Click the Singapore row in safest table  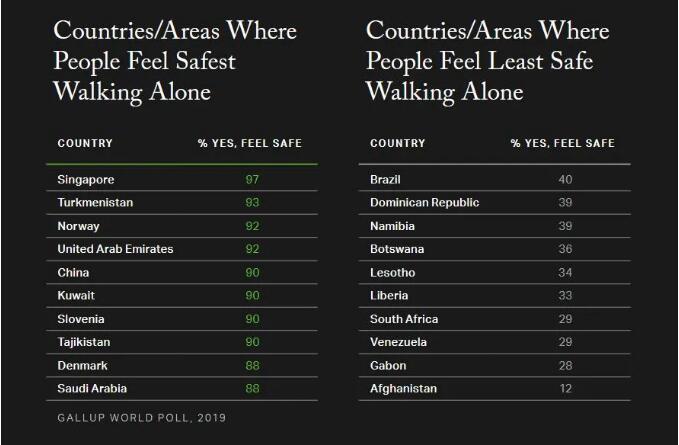(86, 180)
